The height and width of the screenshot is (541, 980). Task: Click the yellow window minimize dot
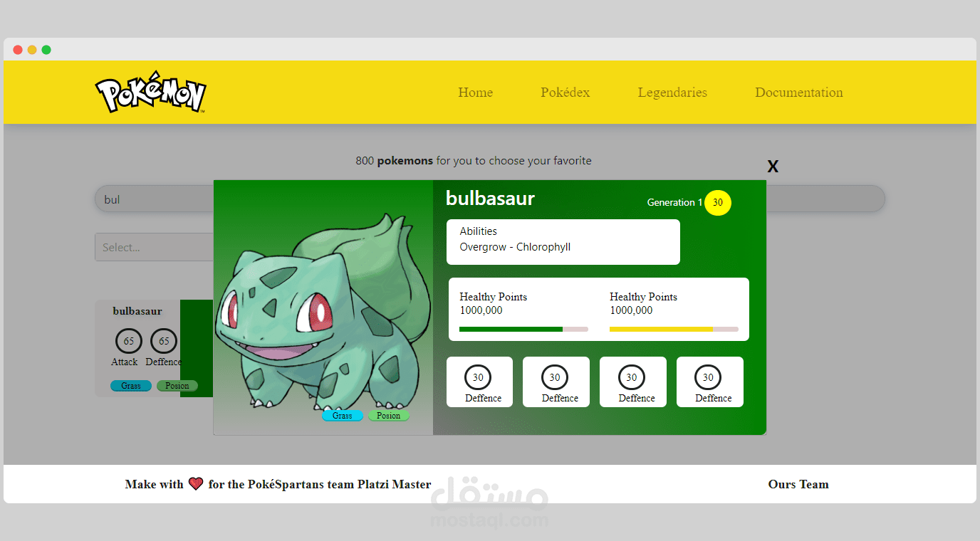tap(32, 50)
